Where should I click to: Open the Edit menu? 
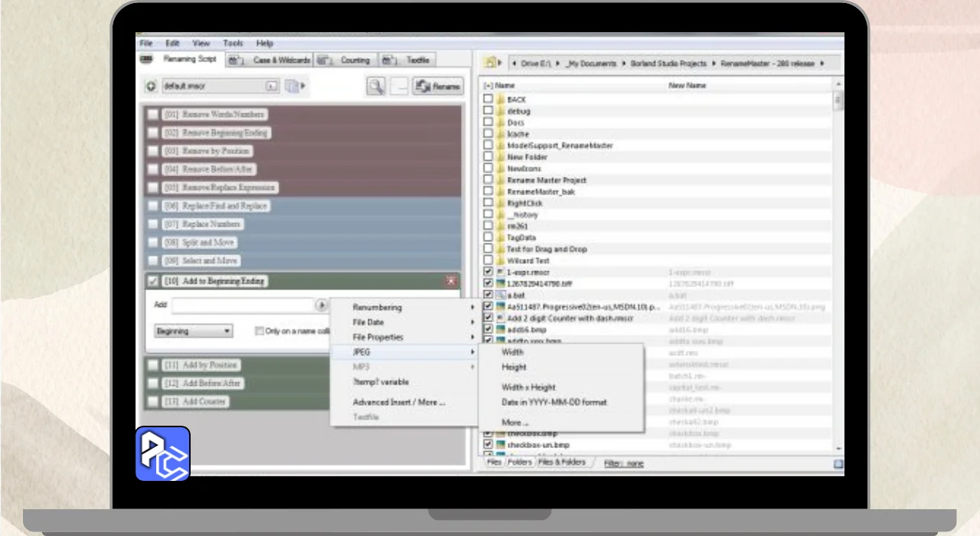click(172, 44)
